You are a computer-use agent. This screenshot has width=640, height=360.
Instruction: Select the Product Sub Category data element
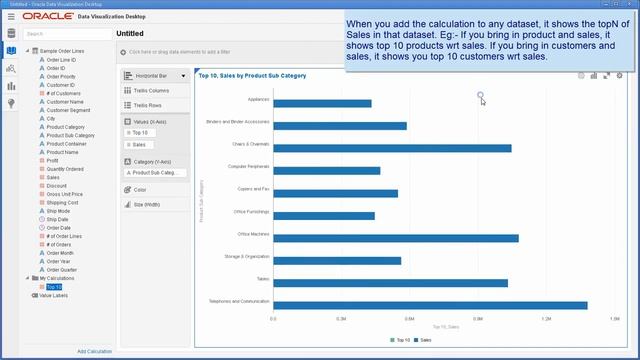pyautogui.click(x=71, y=136)
